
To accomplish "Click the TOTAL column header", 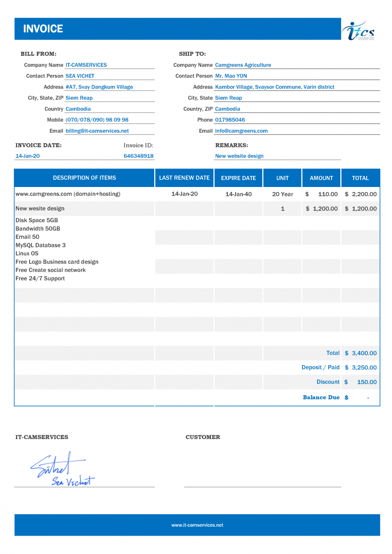I will pyautogui.click(x=361, y=178).
